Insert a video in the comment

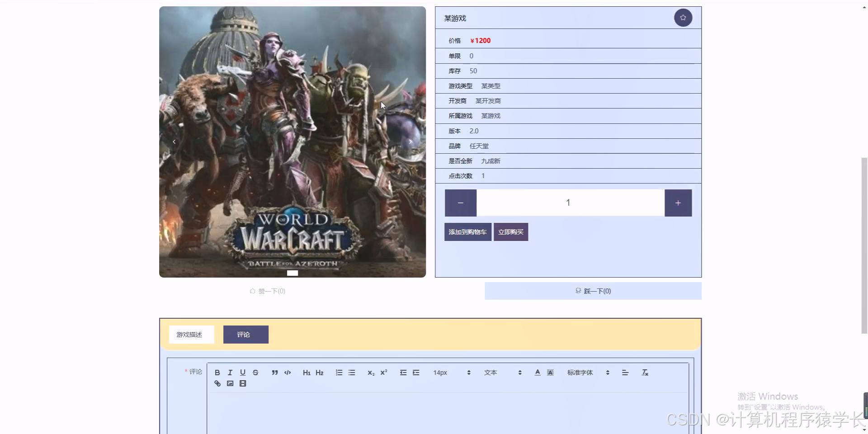[243, 383]
